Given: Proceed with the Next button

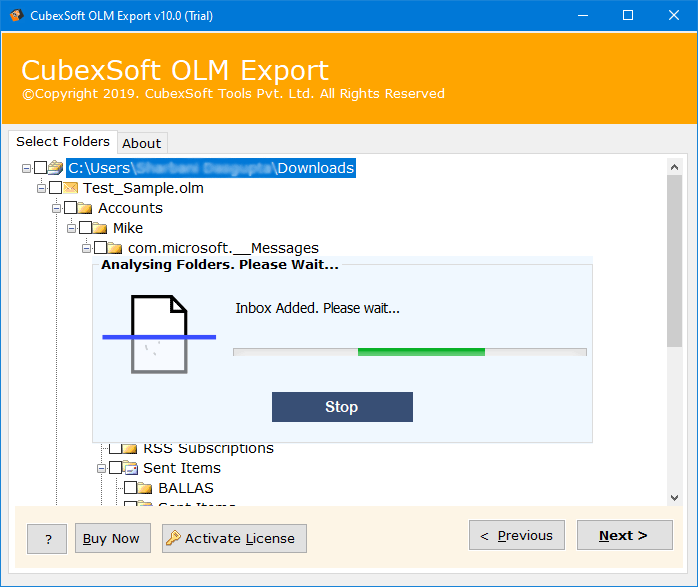Looking at the screenshot, I should 625,535.
